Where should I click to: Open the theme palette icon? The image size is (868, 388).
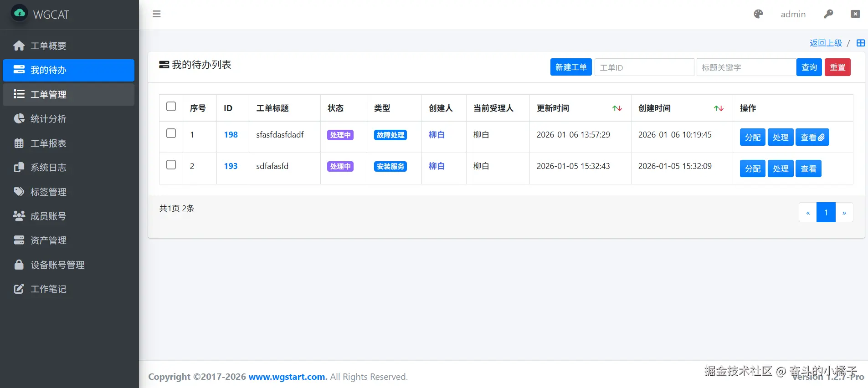point(758,14)
